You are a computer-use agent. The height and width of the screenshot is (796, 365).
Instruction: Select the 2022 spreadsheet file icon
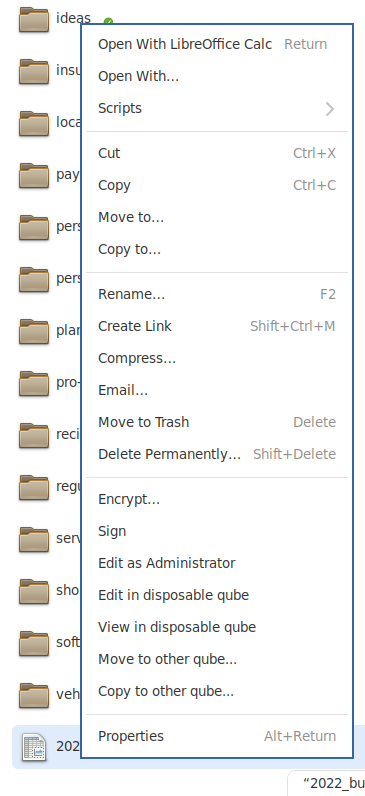[34, 747]
